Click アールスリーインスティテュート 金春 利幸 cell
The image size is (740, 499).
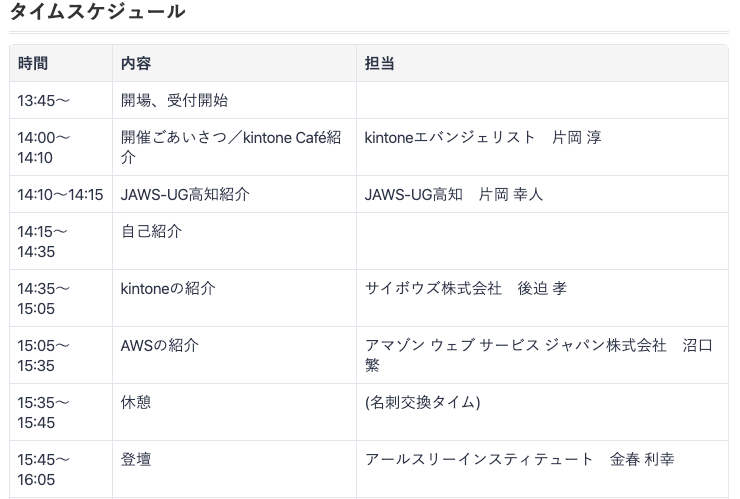(x=519, y=459)
